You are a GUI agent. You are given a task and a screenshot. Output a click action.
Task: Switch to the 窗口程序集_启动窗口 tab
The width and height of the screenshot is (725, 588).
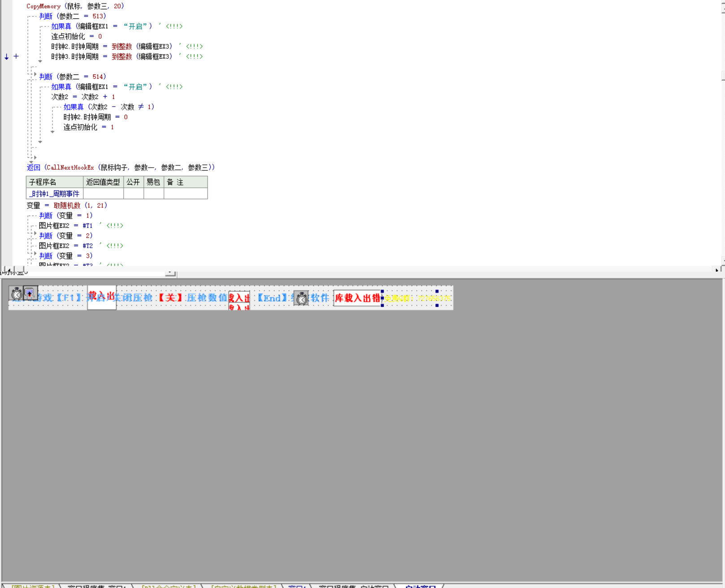(354, 586)
